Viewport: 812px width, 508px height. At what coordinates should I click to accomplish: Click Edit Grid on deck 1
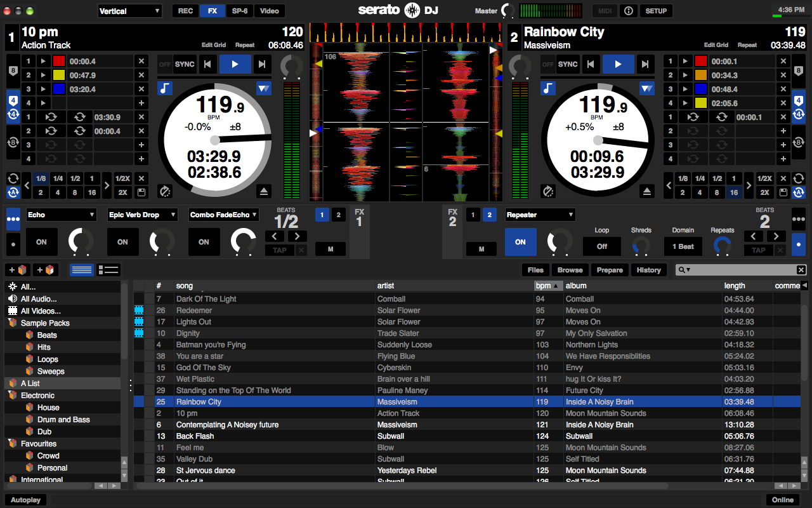[214, 45]
